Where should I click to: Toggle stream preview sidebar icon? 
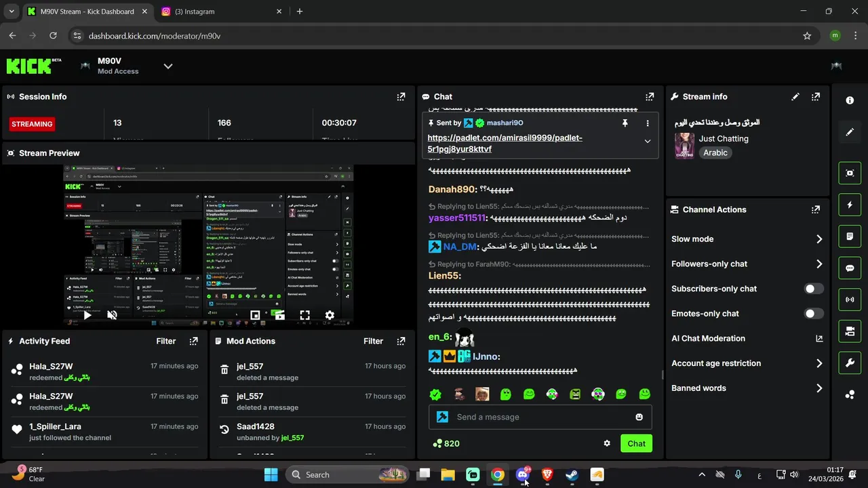(850, 173)
